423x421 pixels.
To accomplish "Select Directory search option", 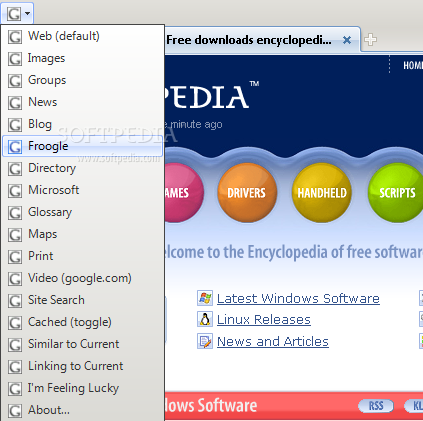I will click(83, 168).
